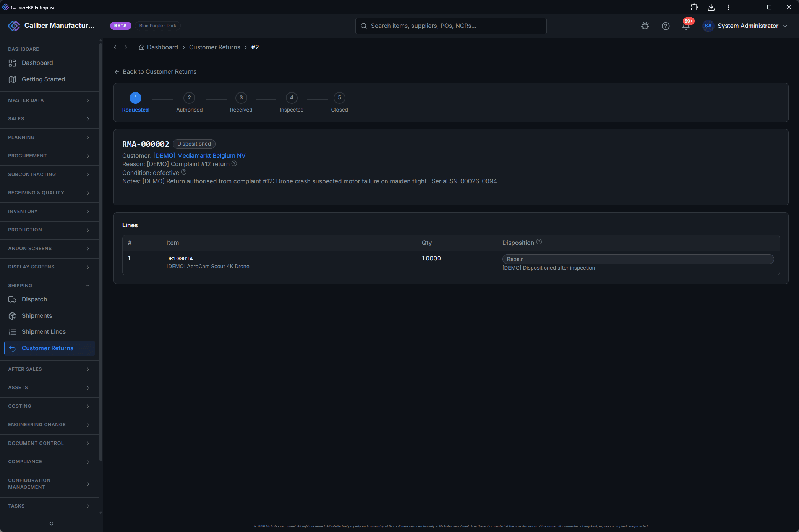Viewport: 799px width, 532px height.
Task: Click the help icon beside Disposition header
Action: 539,242
